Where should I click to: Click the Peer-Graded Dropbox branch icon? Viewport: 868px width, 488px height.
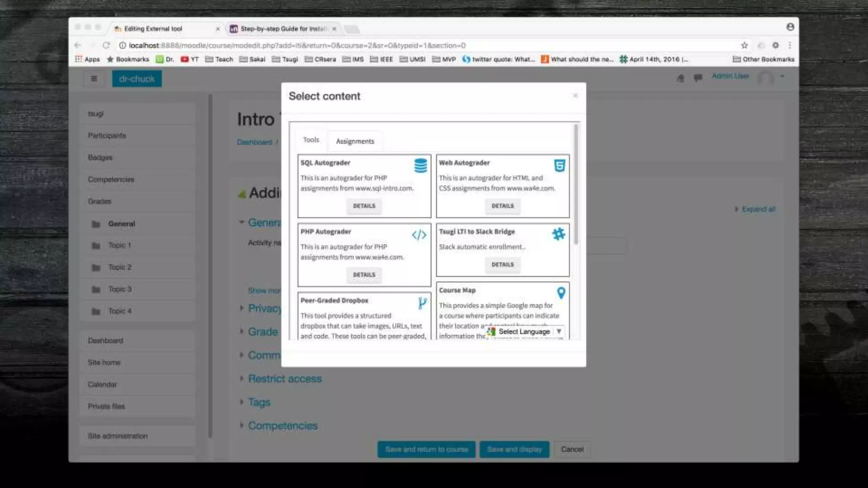pos(422,303)
